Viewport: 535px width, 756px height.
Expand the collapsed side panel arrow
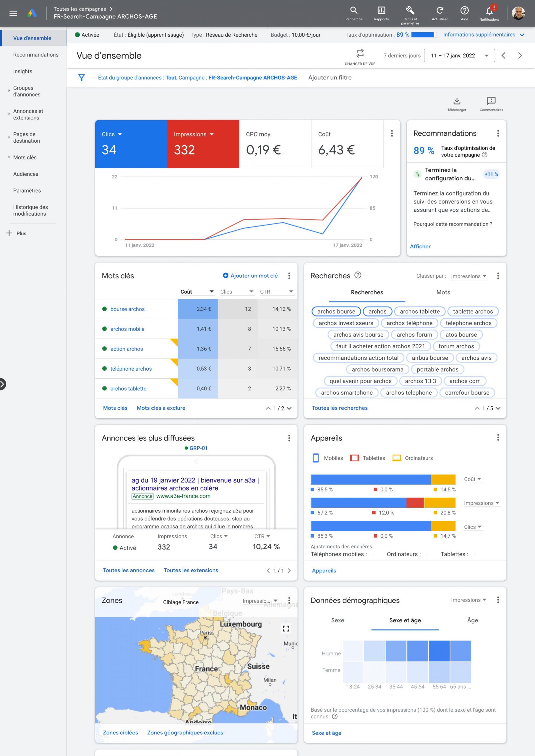pos(2,384)
